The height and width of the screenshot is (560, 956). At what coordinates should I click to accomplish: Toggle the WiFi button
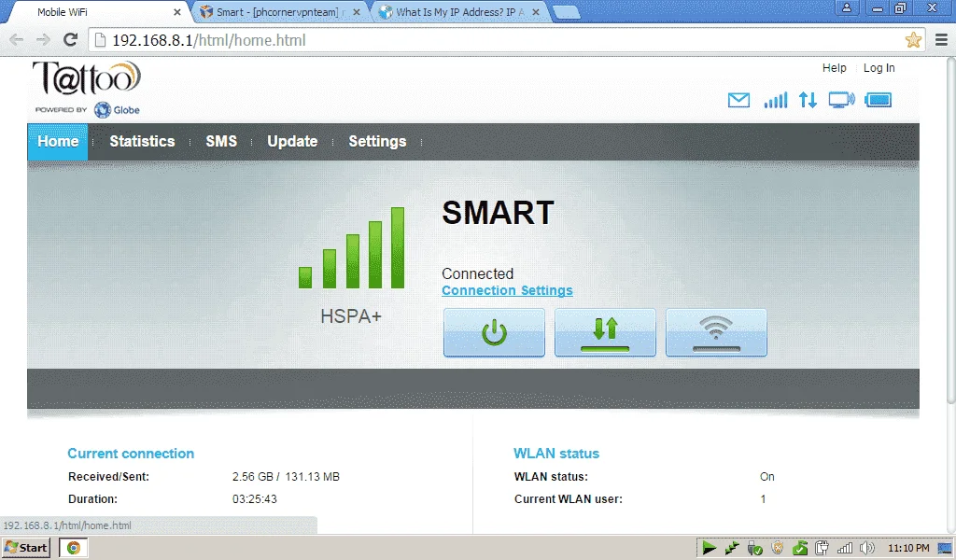click(716, 332)
